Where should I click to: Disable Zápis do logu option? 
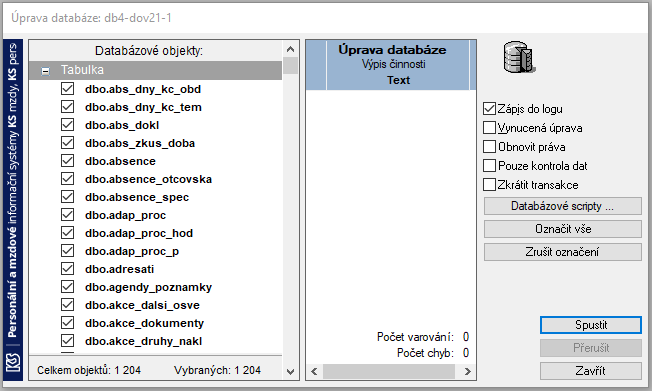click(489, 109)
